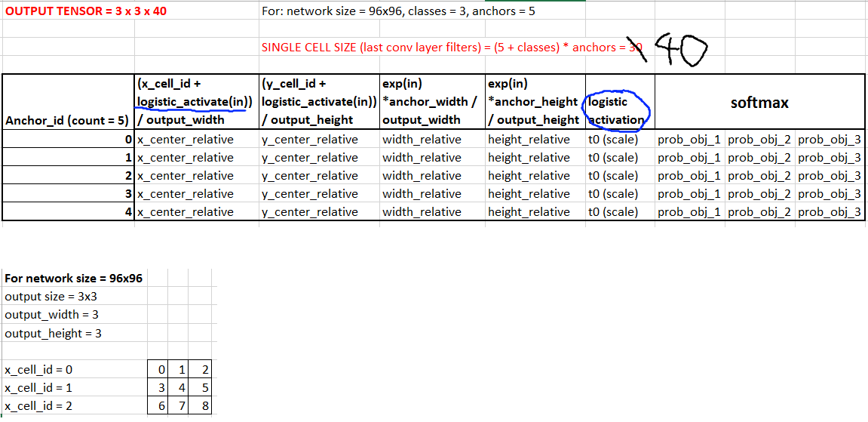Click prob_obj_2 in anchor row 0
The image size is (868, 422).
tap(759, 140)
